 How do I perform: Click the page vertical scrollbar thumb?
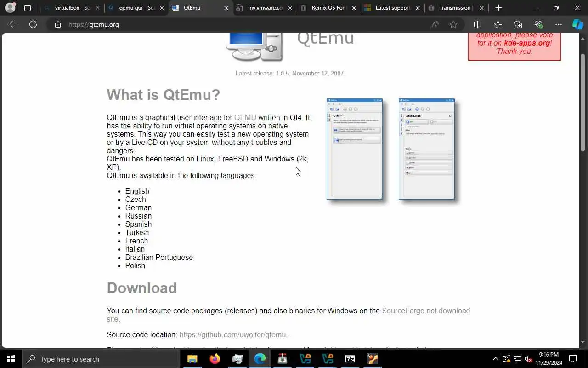[x=583, y=103]
